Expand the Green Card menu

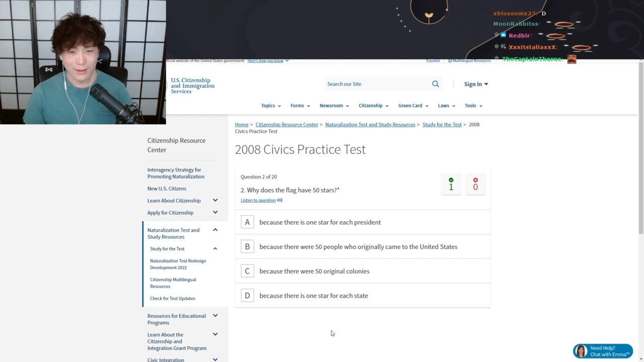[x=413, y=106]
